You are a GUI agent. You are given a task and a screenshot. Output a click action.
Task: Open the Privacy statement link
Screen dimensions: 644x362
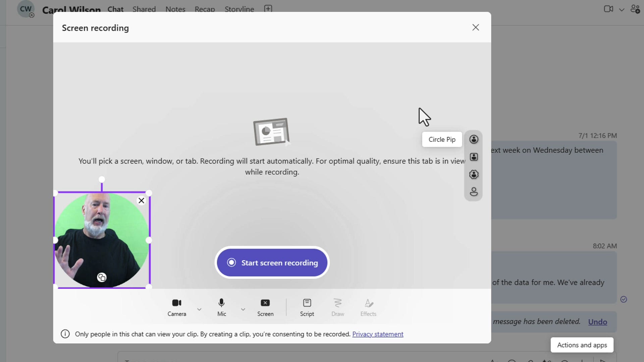click(378, 334)
